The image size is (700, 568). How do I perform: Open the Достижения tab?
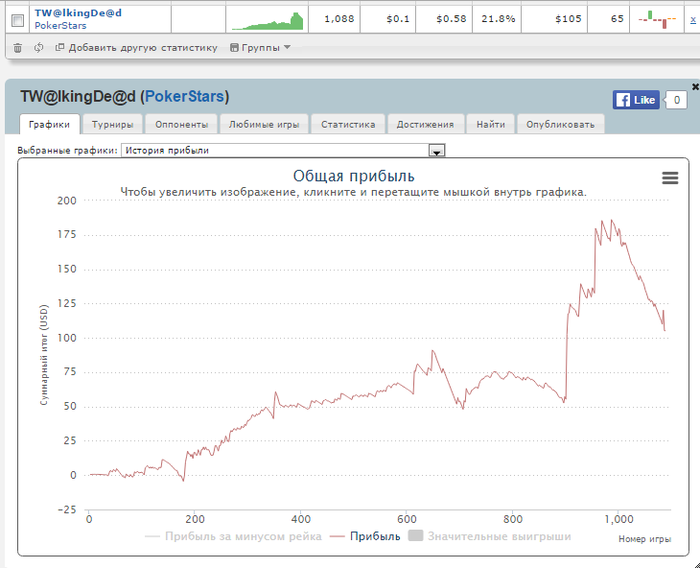tap(425, 124)
